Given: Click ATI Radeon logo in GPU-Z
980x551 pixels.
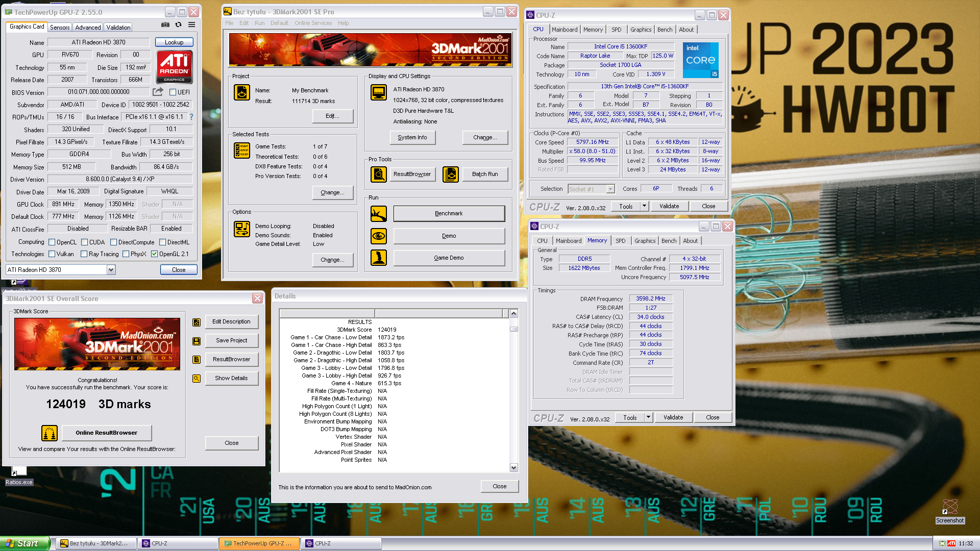Looking at the screenshot, I should (174, 67).
